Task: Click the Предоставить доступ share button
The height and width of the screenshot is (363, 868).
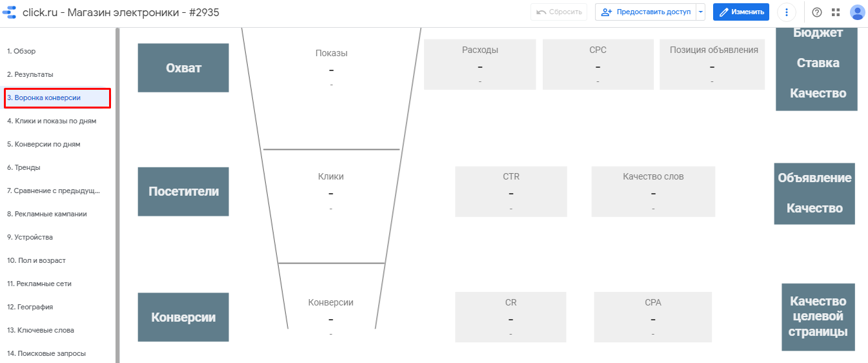Action: tap(645, 12)
